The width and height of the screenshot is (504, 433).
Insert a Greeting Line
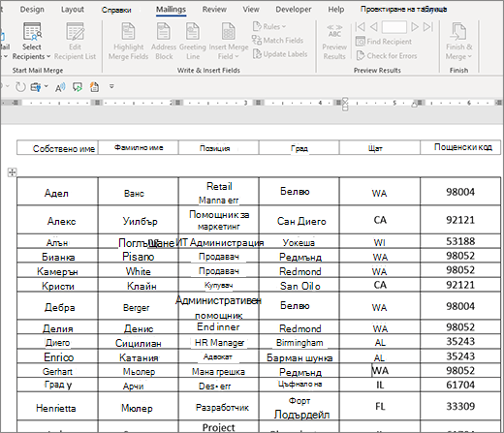(x=193, y=42)
